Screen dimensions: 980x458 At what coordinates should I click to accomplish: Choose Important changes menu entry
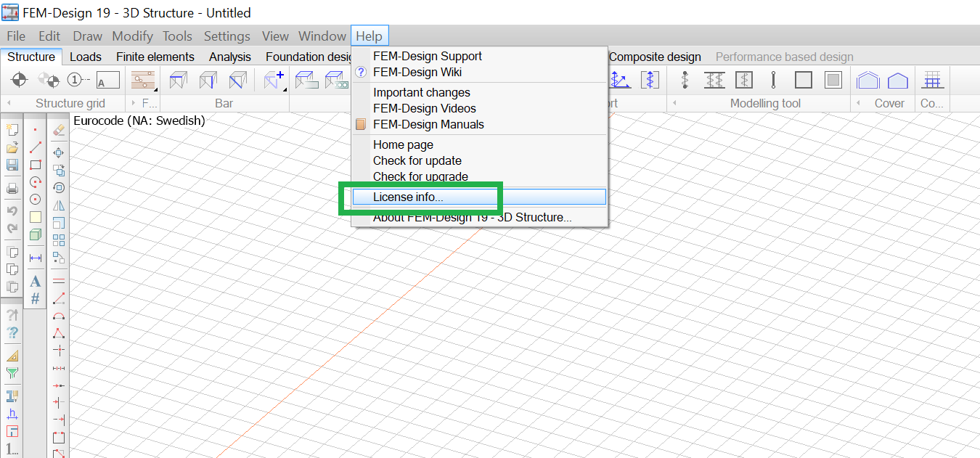[x=479, y=92]
